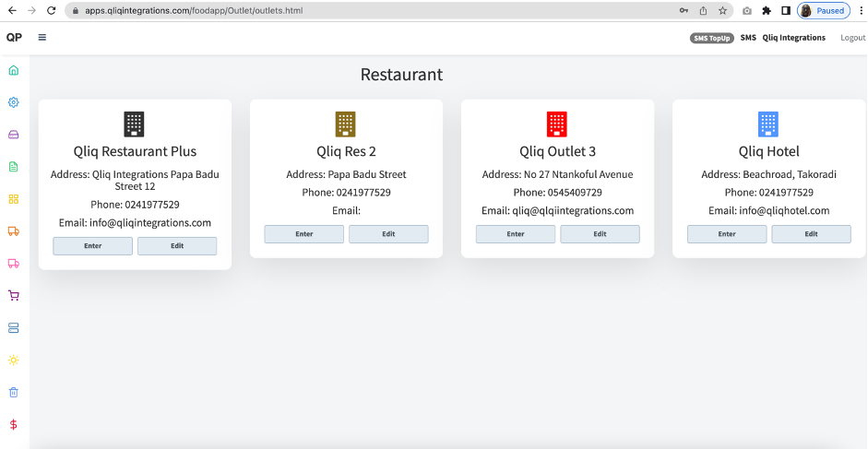Image resolution: width=868 pixels, height=449 pixels.
Task: Edit the Qliq Hotel outlet
Action: pyautogui.click(x=811, y=234)
